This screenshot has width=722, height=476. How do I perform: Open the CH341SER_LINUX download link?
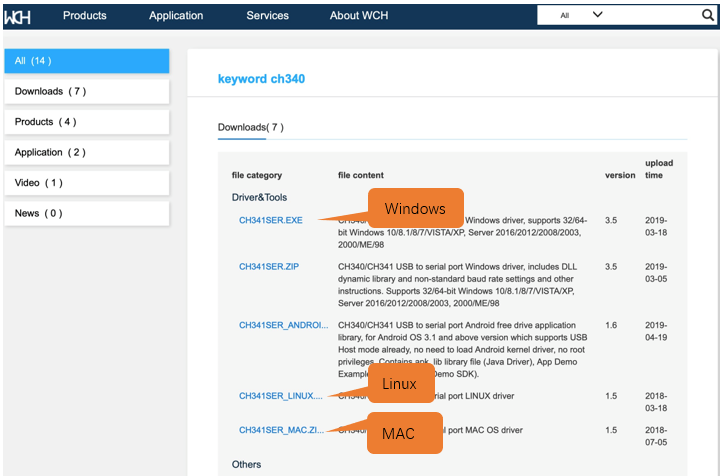tap(280, 396)
